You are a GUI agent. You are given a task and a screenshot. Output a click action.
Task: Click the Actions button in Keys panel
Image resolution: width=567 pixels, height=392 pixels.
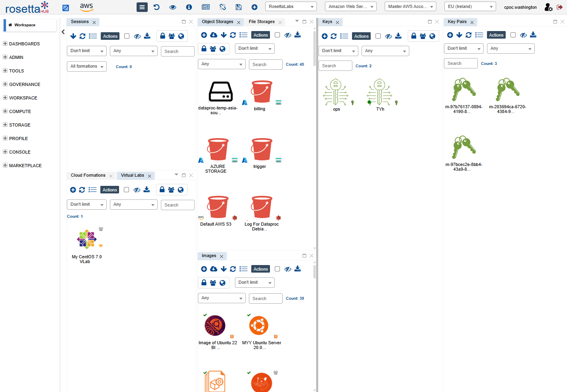tap(361, 36)
